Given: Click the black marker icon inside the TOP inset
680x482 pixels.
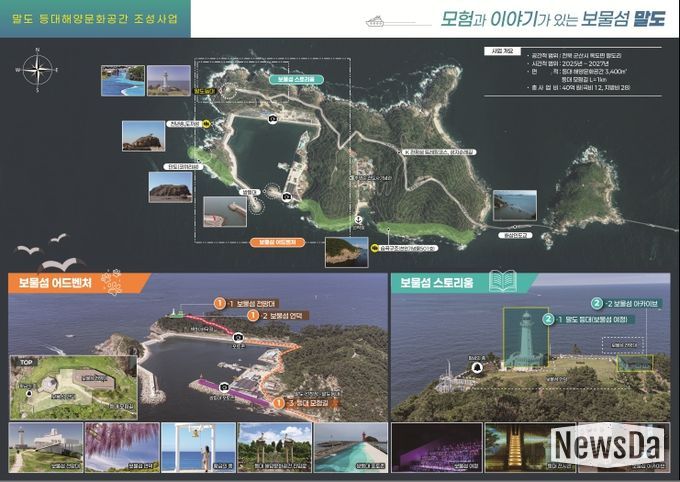Looking at the screenshot, I should tap(29, 393).
